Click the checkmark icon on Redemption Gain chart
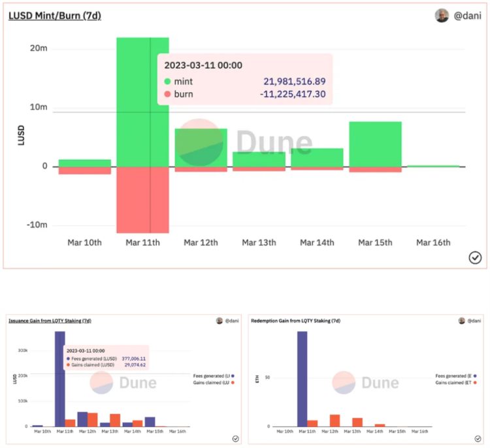Image resolution: width=490 pixels, height=448 pixels. click(x=478, y=439)
